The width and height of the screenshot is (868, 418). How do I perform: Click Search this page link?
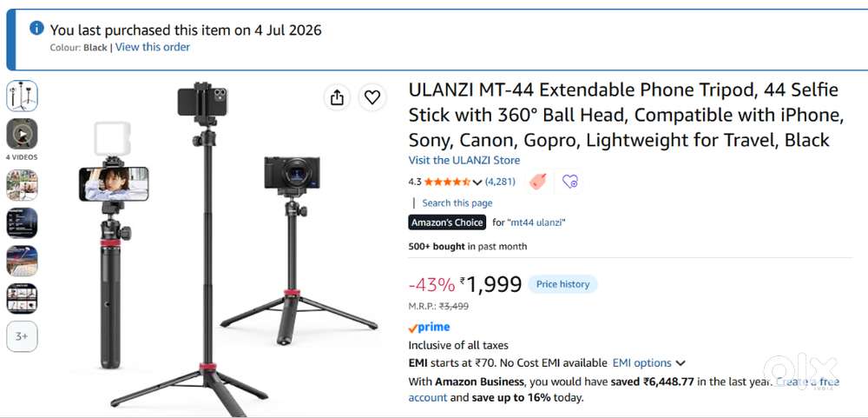(457, 202)
